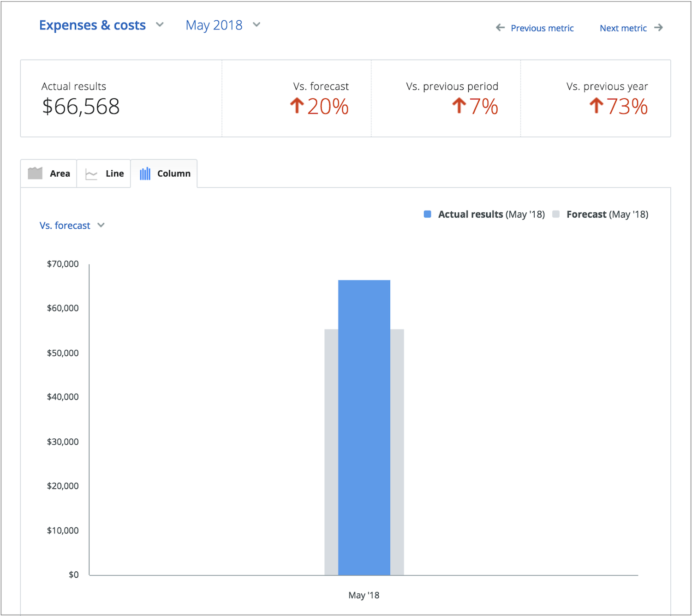Click the red up arrow next to 7%

[458, 106]
